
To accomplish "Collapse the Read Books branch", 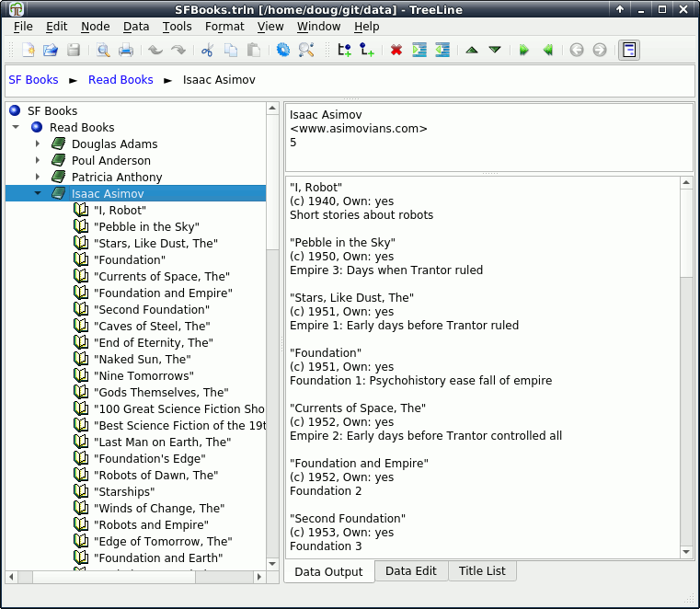I will 16,128.
